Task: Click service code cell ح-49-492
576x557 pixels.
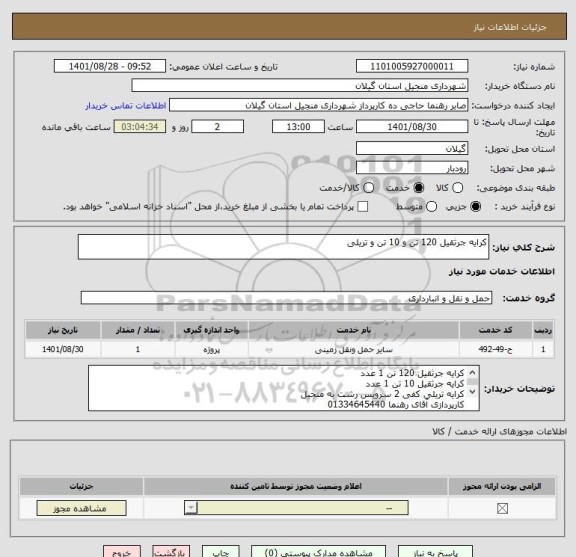Action: pos(496,349)
